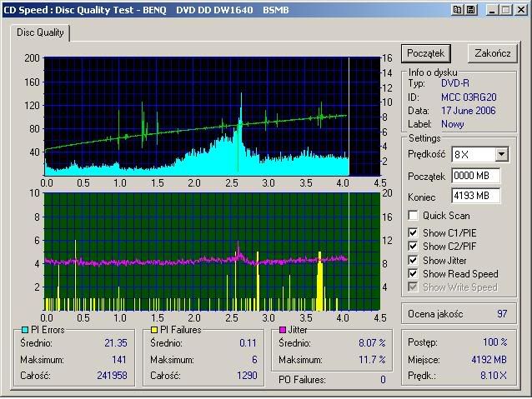This screenshot has width=532, height=399.
Task: Select the Disc Quality tab
Action: point(40,32)
